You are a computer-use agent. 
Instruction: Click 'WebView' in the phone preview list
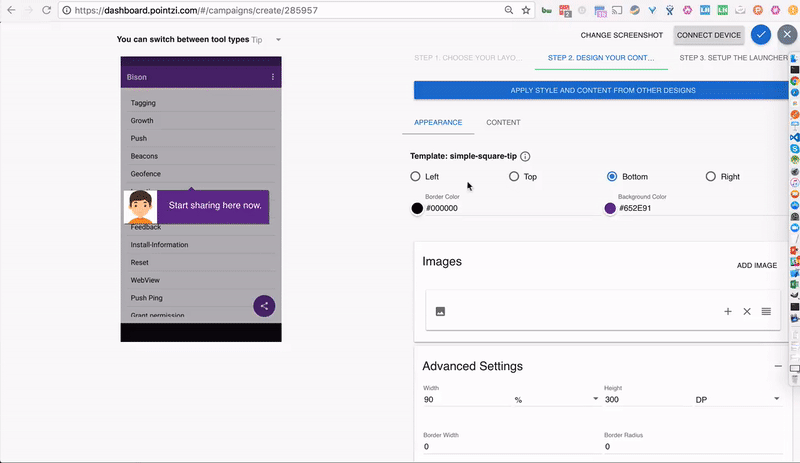click(x=145, y=280)
